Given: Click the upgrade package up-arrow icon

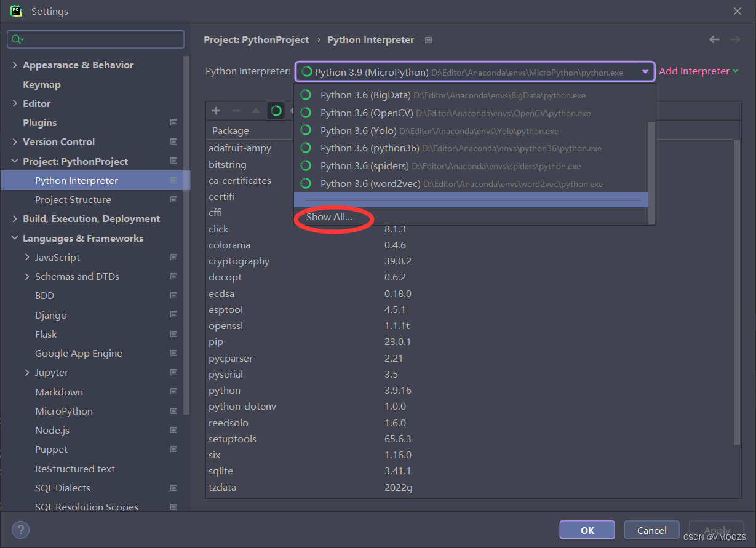Looking at the screenshot, I should point(256,111).
